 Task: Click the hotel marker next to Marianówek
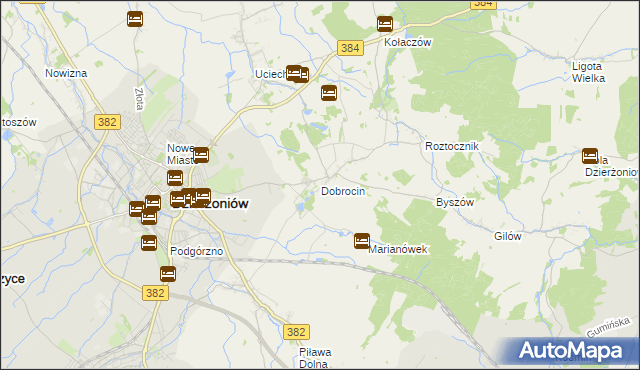coord(362,241)
